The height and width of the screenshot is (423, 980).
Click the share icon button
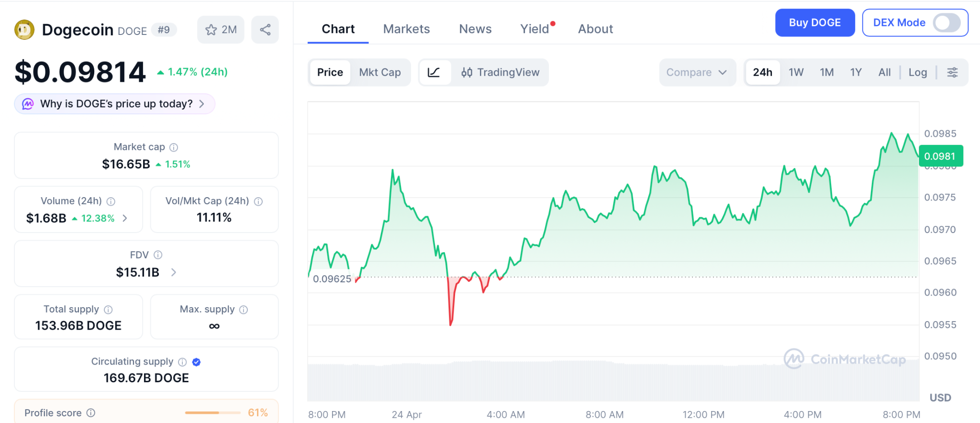click(x=265, y=30)
